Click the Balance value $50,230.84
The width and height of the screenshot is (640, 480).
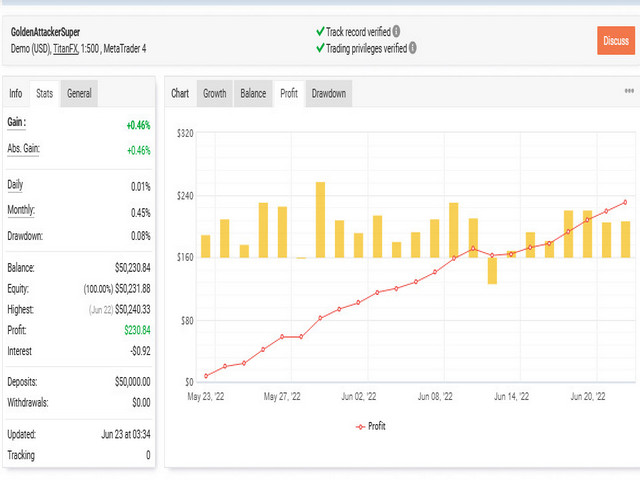coord(133,268)
